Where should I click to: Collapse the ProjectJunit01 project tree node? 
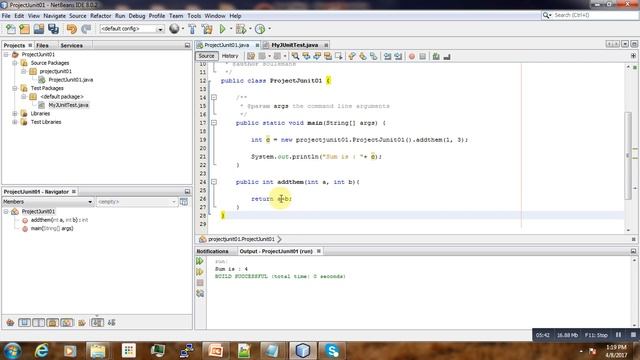[x=6, y=54]
